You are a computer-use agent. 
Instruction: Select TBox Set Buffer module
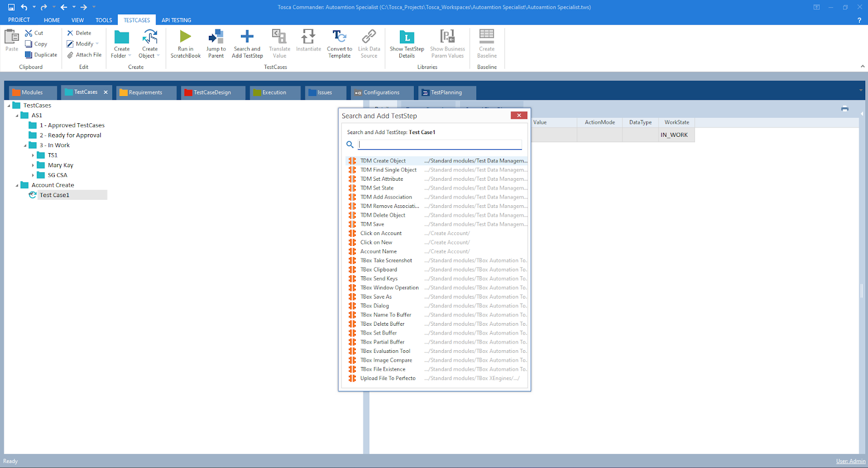click(x=436, y=333)
